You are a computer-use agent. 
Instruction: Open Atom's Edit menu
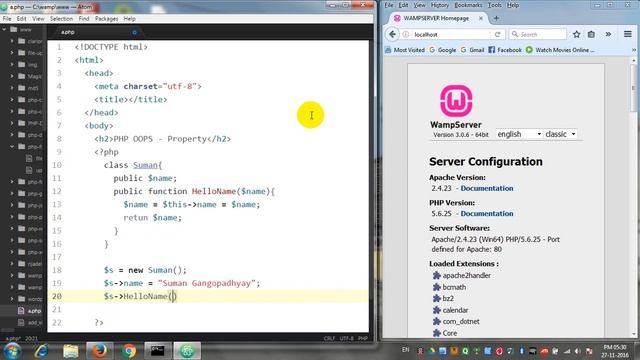[x=22, y=19]
